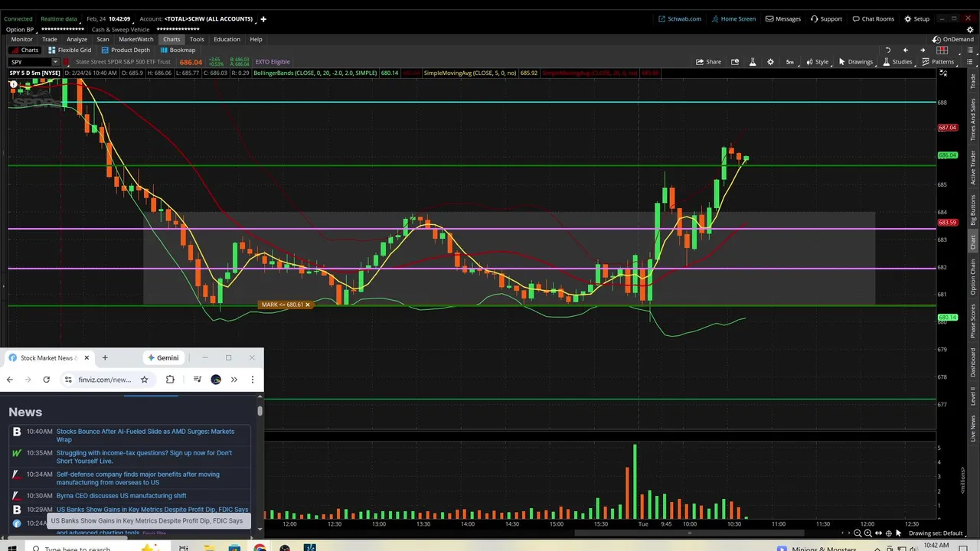Open the 5m timeframe selector
This screenshot has height=551, width=980.
click(x=789, y=62)
